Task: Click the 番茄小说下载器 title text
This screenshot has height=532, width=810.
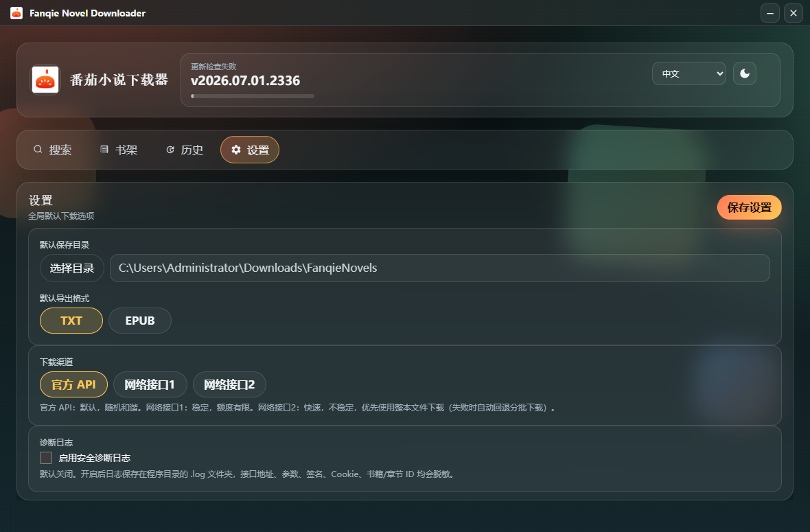Action: click(x=119, y=80)
